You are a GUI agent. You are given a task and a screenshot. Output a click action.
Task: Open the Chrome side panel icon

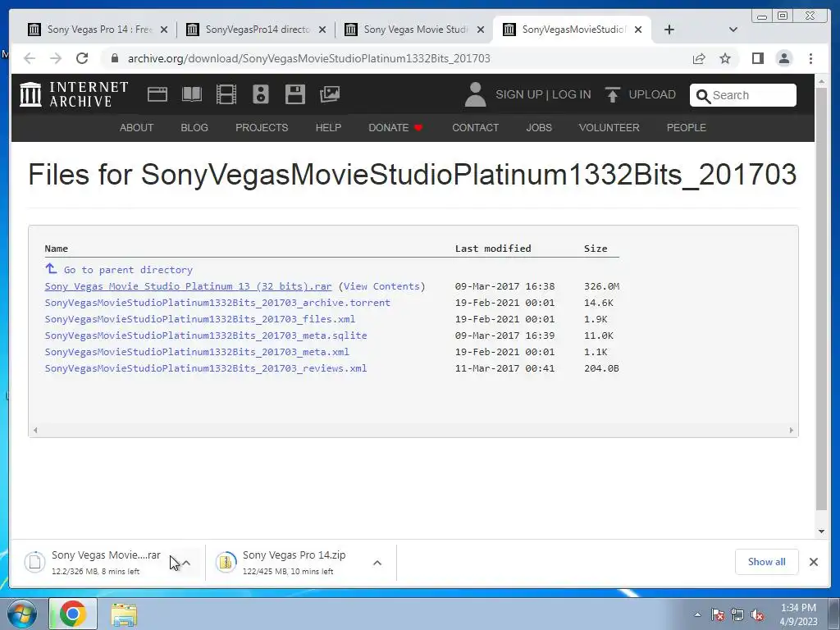pyautogui.click(x=757, y=58)
